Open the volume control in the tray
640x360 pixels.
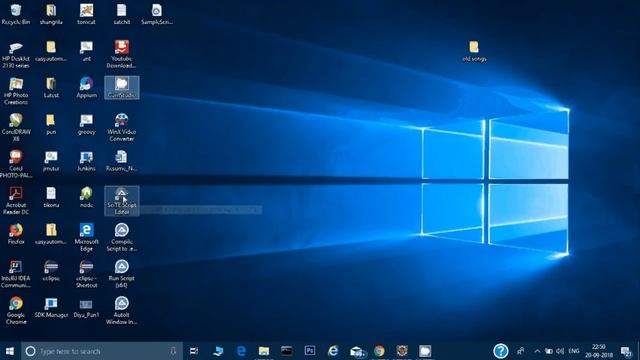(x=560, y=351)
